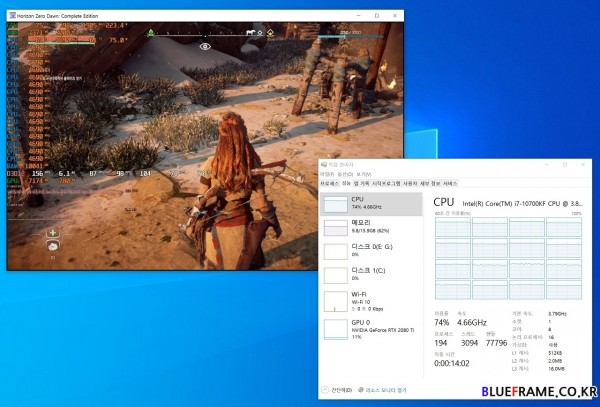
Task: Select 디스크 0 (E: G:) in the sidebar
Action: point(371,251)
